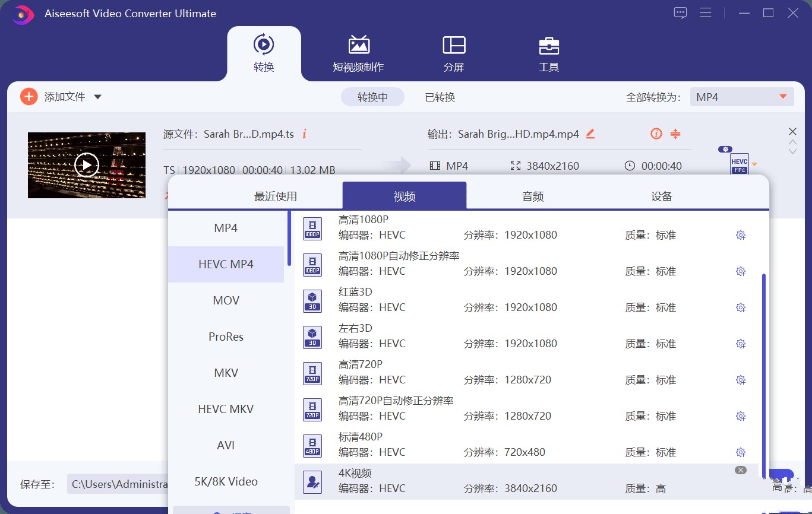Image resolution: width=812 pixels, height=514 pixels.
Task: Open the 短视频制作 section
Action: tap(358, 53)
